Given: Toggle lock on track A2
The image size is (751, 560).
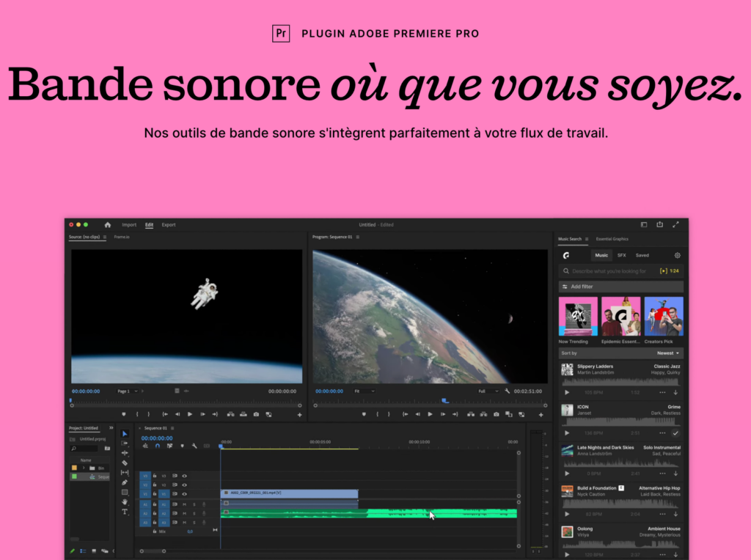Looking at the screenshot, I should click(155, 514).
